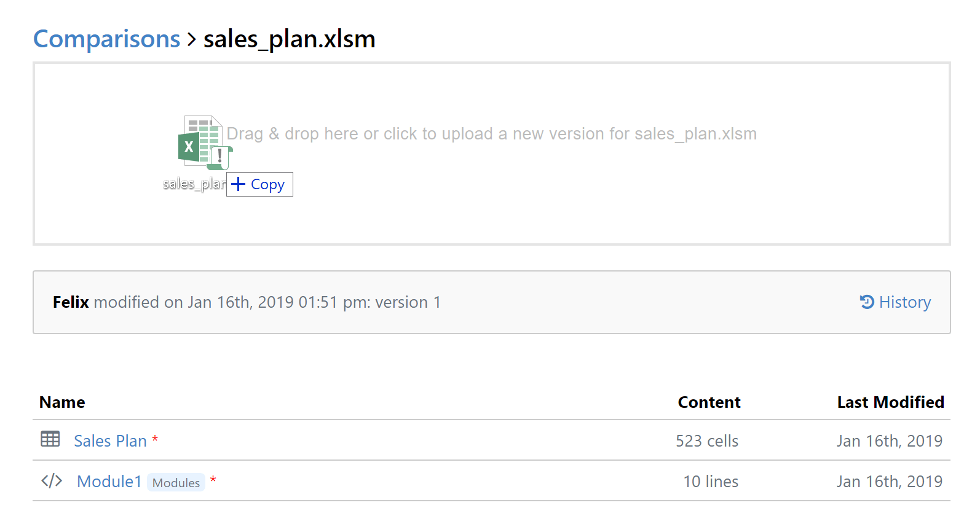980x524 pixels.
Task: Click the plus icon in Copy tooltip
Action: pos(239,184)
